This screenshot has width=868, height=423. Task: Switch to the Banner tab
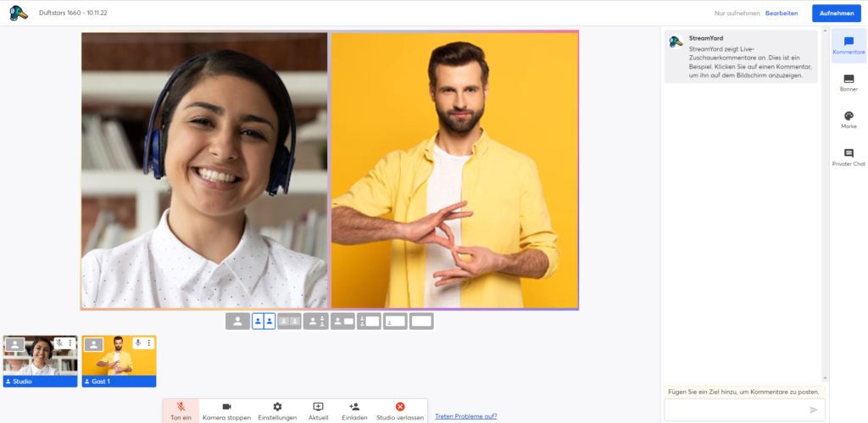849,82
